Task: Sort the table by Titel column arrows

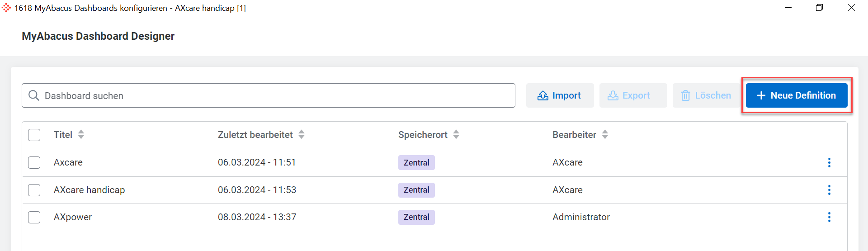Action: 81,134
